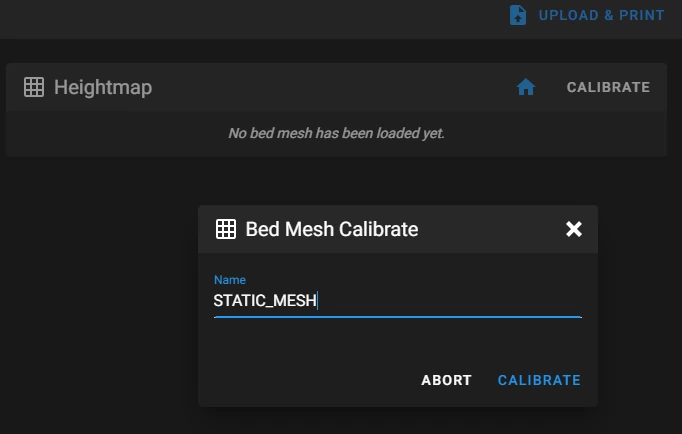Select the UPLOAD & PRINT text button
This screenshot has height=434, width=682.
pyautogui.click(x=602, y=15)
